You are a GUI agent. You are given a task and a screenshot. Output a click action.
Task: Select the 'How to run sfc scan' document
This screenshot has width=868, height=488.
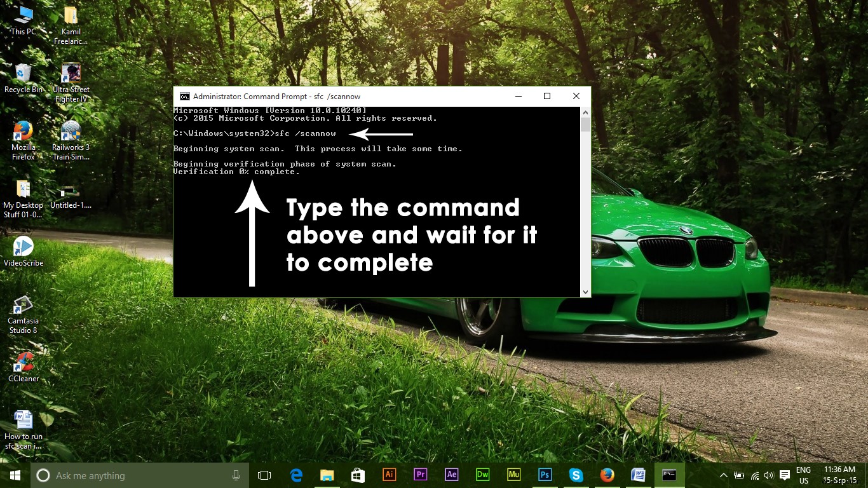tap(24, 430)
